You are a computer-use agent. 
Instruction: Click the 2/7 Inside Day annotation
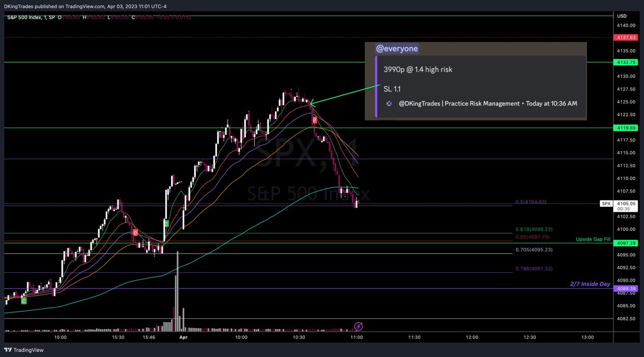pos(590,284)
